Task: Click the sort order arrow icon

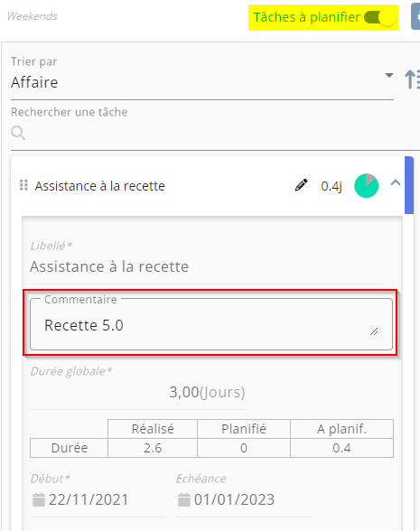Action: 412,79
